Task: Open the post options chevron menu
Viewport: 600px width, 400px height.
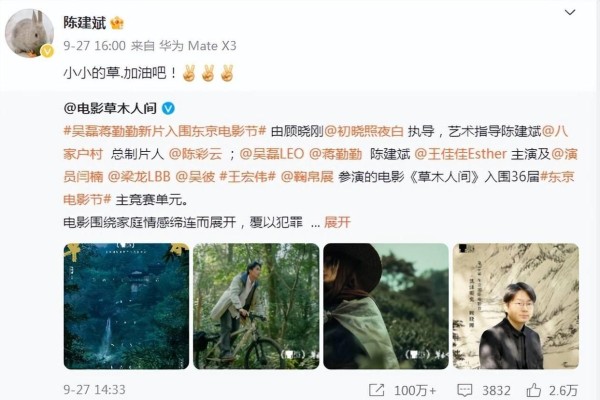Action: [x=570, y=12]
